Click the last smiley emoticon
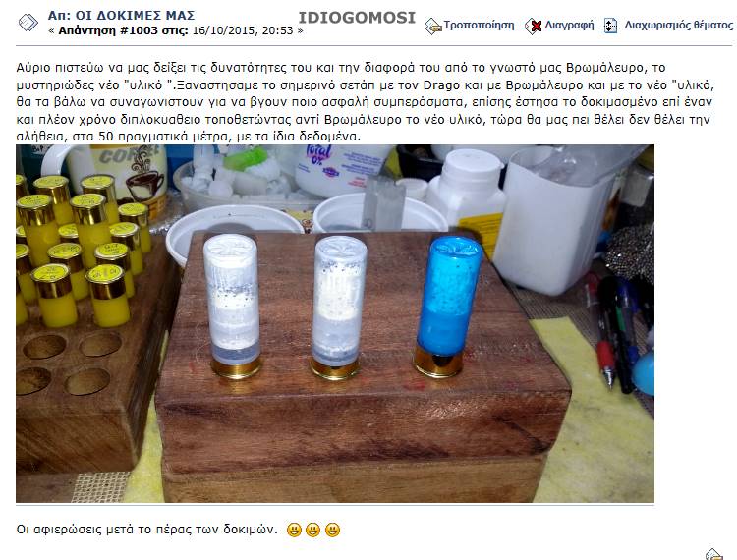The height and width of the screenshot is (560, 737). point(332,530)
